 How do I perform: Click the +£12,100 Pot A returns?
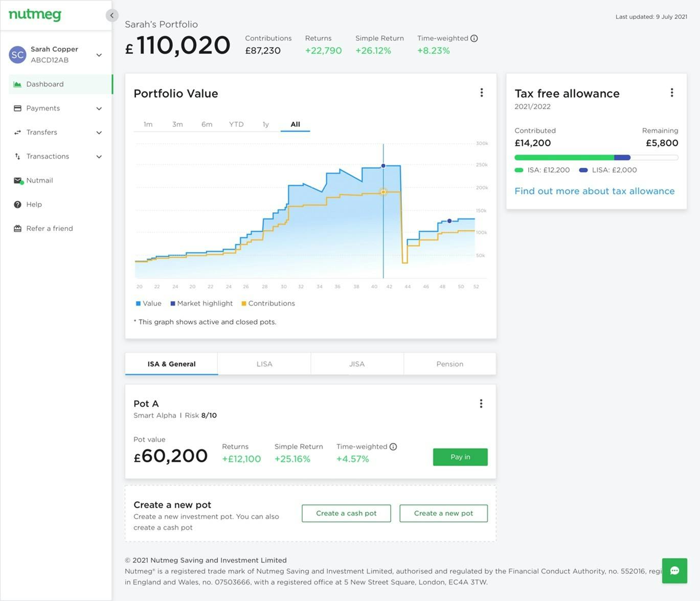[x=241, y=459]
